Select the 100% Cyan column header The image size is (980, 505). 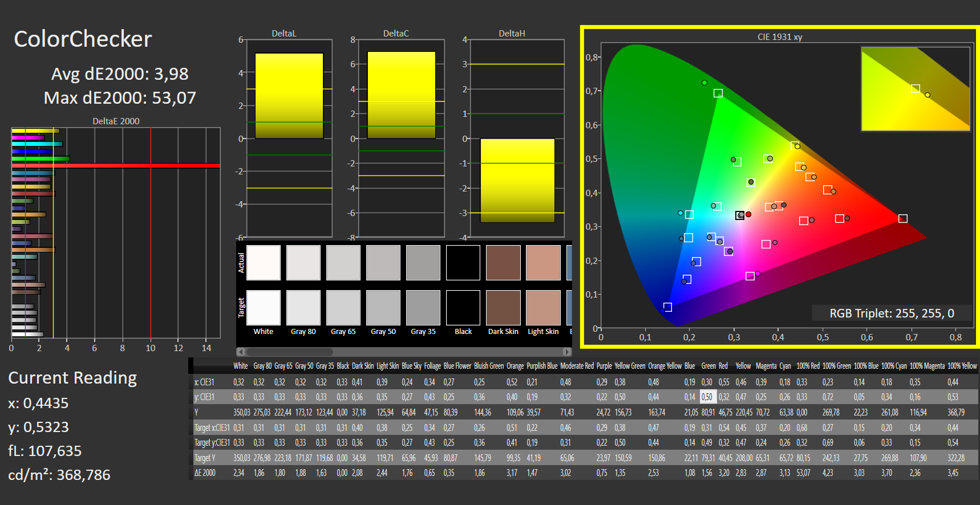tap(894, 366)
